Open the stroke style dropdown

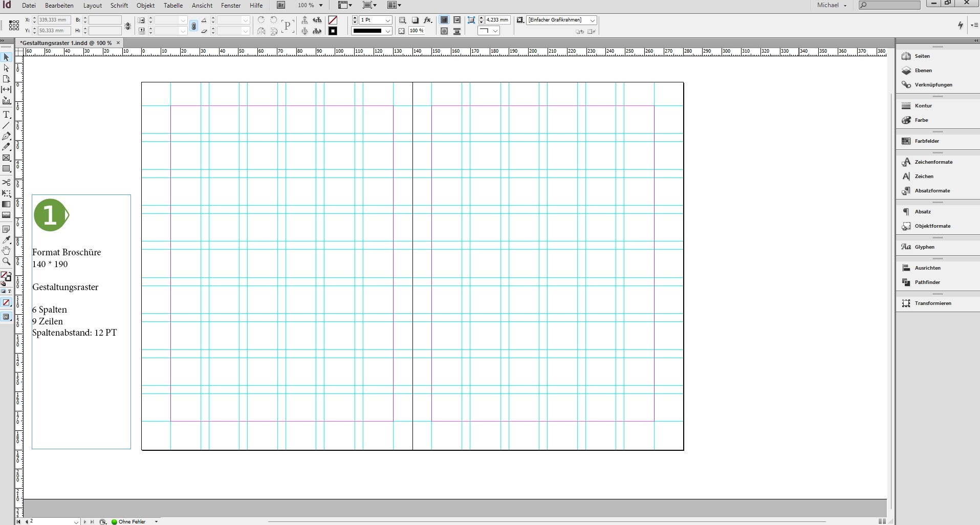point(388,31)
